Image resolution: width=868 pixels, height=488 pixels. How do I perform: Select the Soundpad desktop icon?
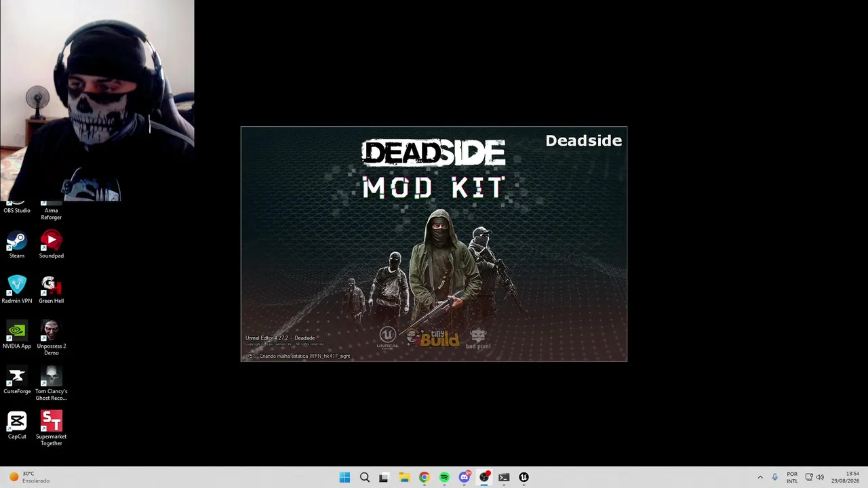point(51,245)
